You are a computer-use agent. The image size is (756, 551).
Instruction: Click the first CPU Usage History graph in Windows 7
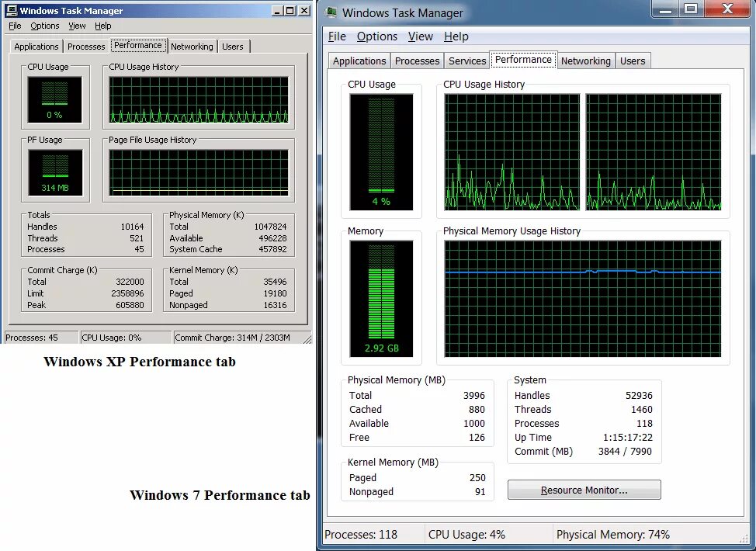tap(512, 152)
